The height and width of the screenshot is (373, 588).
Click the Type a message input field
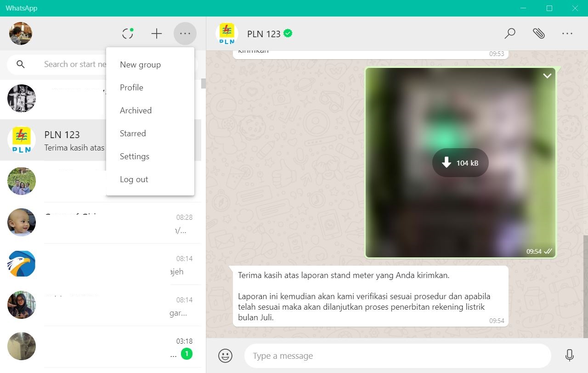coord(395,356)
